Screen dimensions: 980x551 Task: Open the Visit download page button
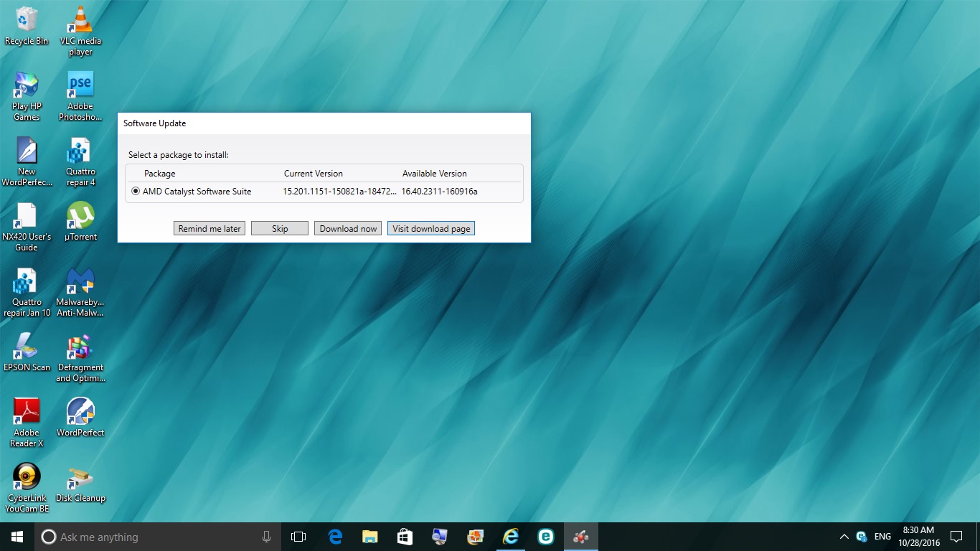pos(431,228)
